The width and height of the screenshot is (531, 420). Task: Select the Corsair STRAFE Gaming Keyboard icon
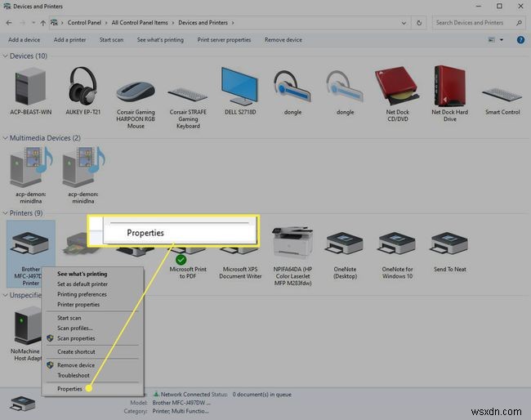[x=188, y=94]
